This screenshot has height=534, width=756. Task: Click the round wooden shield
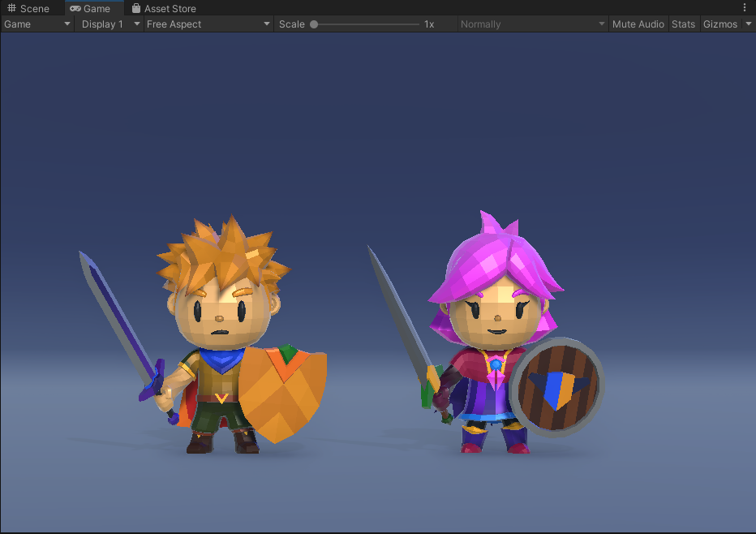(557, 387)
